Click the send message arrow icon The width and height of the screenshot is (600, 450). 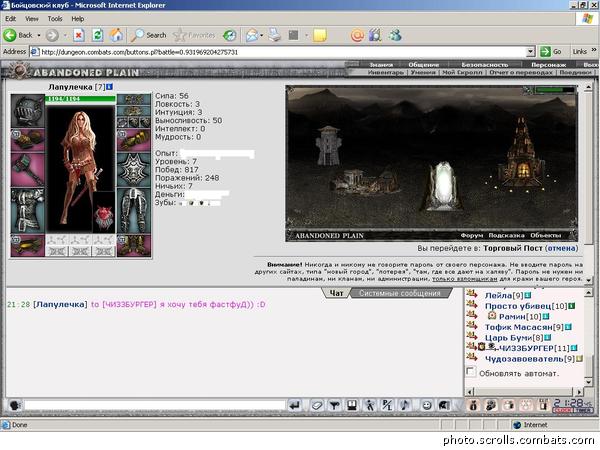295,405
